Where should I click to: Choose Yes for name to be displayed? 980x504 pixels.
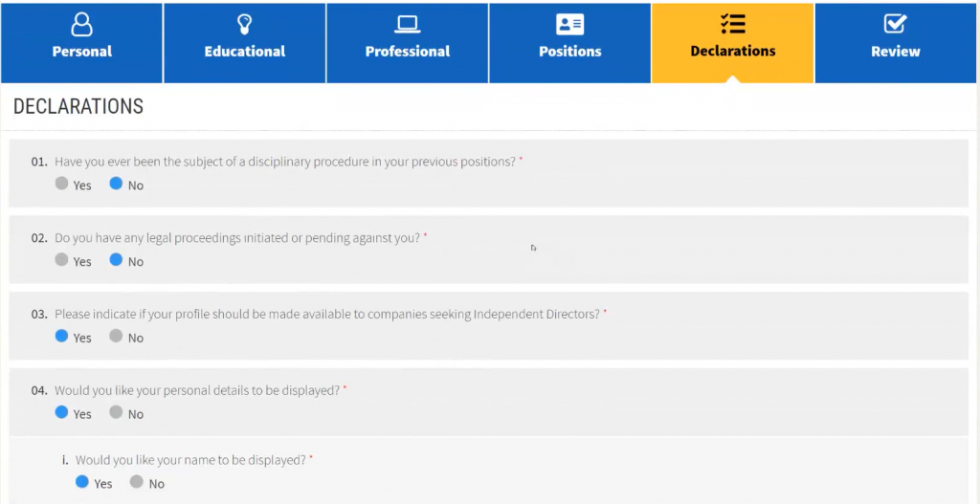[83, 482]
